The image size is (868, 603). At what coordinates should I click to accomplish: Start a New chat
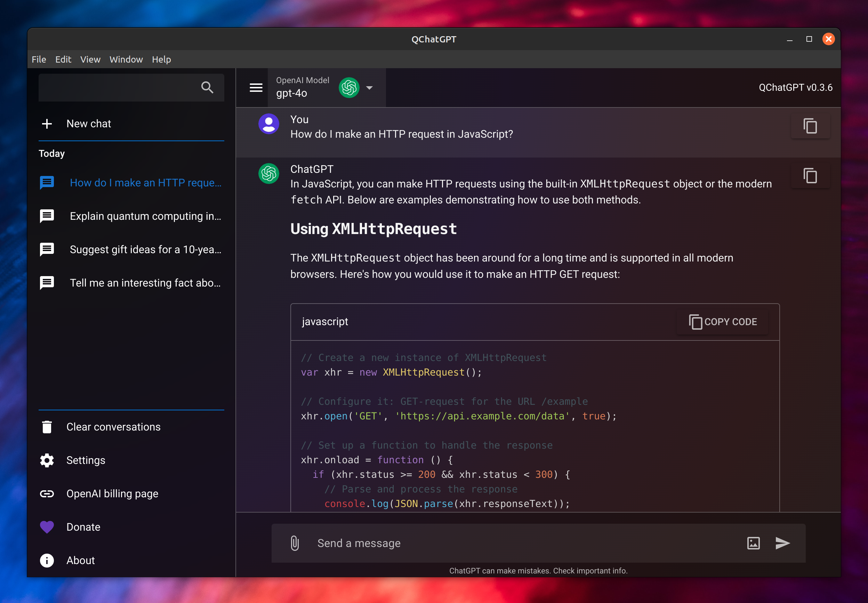point(88,124)
